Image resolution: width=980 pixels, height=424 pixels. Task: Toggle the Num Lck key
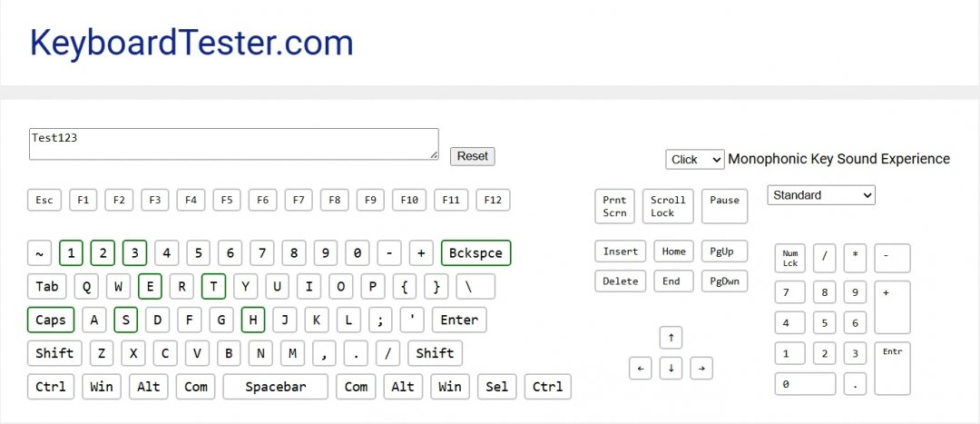pos(790,258)
